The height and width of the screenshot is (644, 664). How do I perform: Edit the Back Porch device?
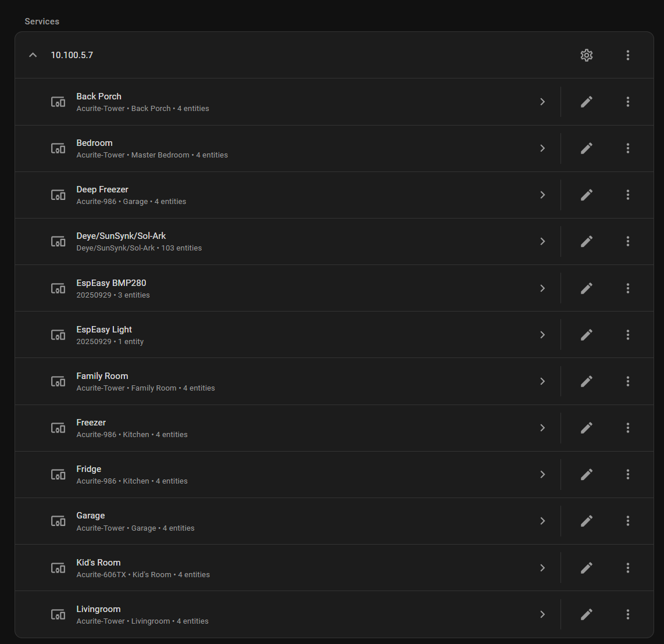tap(587, 102)
